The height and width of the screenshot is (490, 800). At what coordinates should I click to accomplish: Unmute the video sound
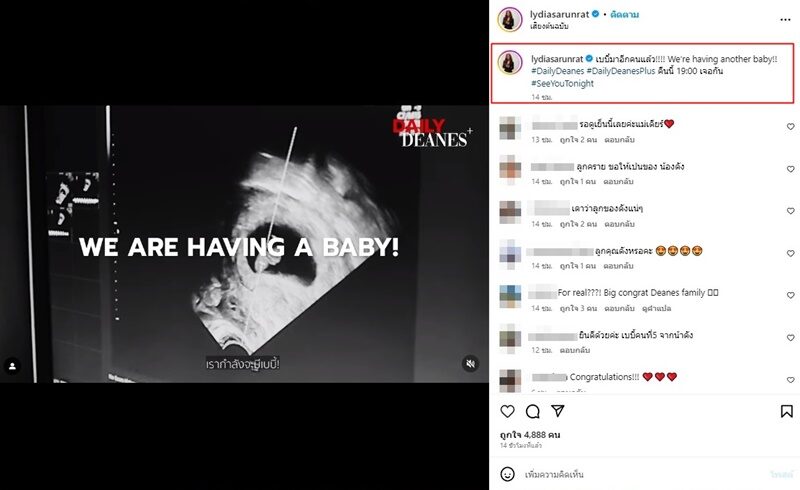coord(470,364)
